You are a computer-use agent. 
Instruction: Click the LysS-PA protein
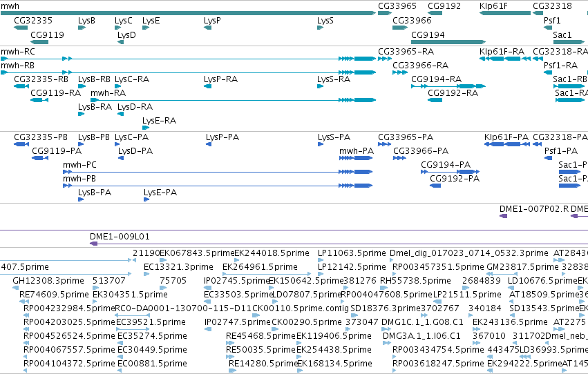[321, 144]
